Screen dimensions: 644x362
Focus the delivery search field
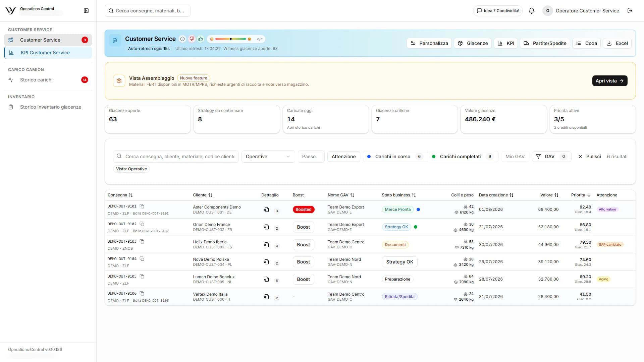176,157
